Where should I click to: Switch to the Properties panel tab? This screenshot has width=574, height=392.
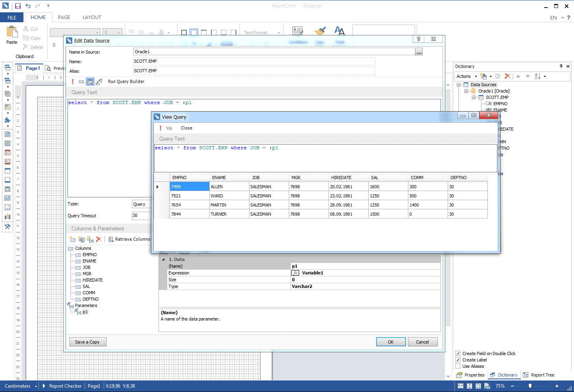[470, 375]
